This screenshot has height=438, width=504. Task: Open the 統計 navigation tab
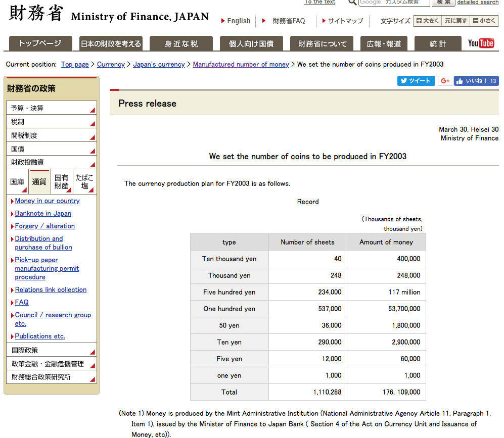tap(437, 44)
